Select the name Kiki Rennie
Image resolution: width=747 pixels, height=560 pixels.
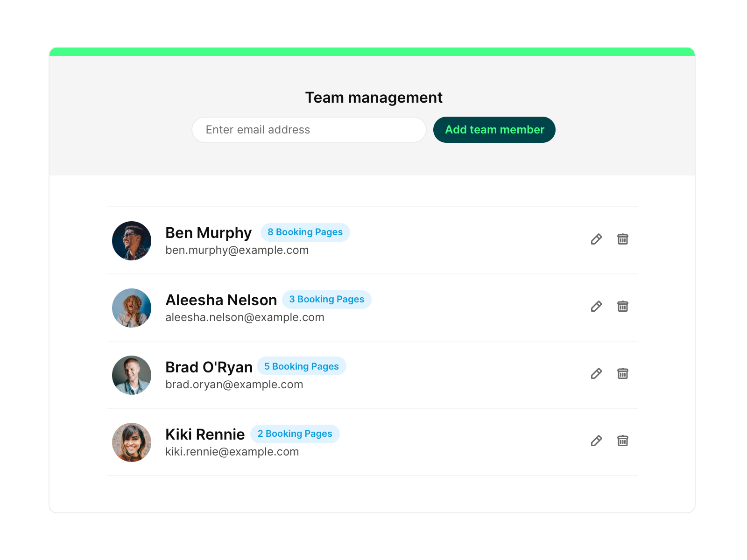click(x=205, y=434)
